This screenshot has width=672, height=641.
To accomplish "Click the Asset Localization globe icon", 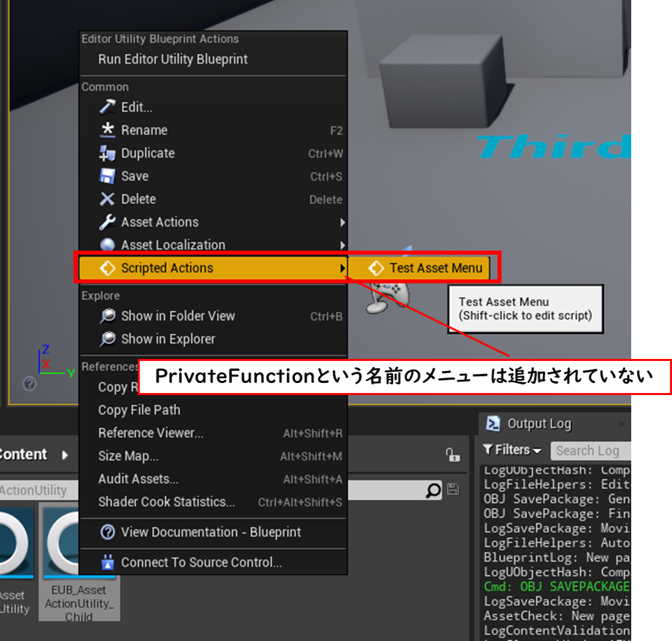I will coord(107,245).
